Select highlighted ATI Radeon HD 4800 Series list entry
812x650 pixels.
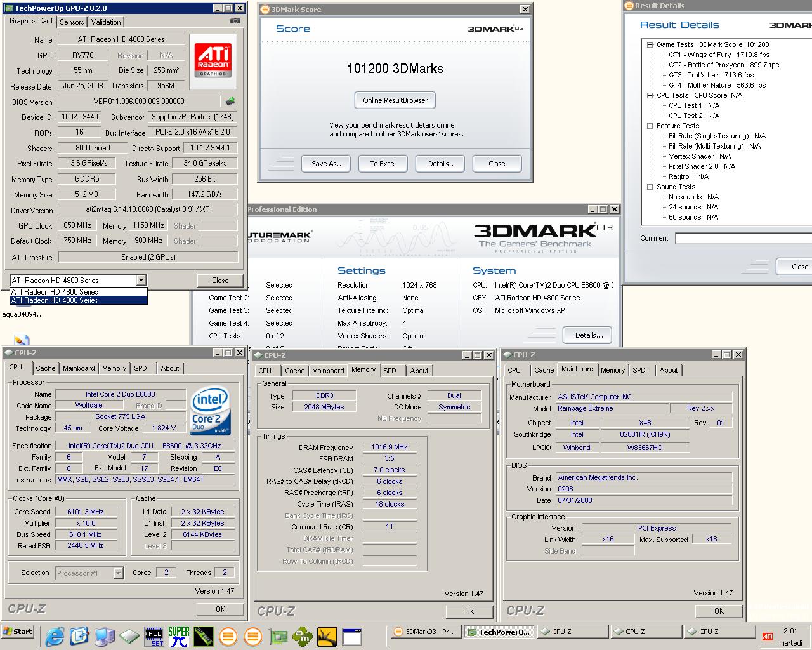point(79,300)
